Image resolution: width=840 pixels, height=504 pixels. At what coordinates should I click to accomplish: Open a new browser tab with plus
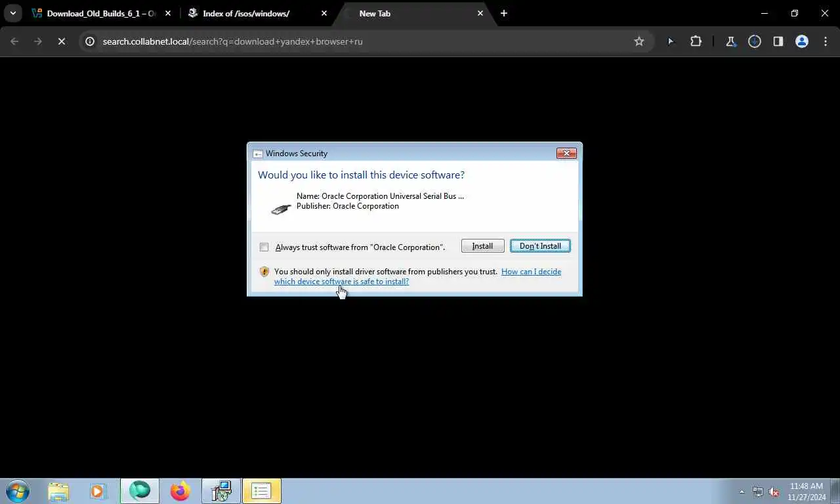(x=504, y=13)
